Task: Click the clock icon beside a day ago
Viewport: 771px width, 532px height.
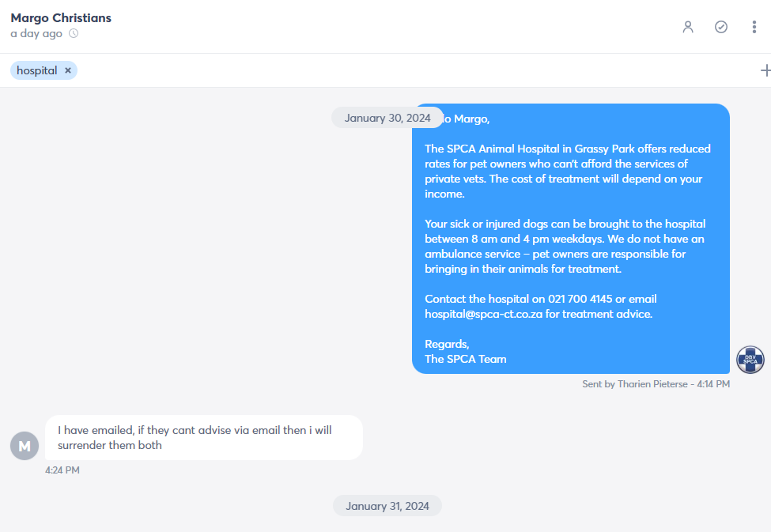Action: pyautogui.click(x=74, y=33)
